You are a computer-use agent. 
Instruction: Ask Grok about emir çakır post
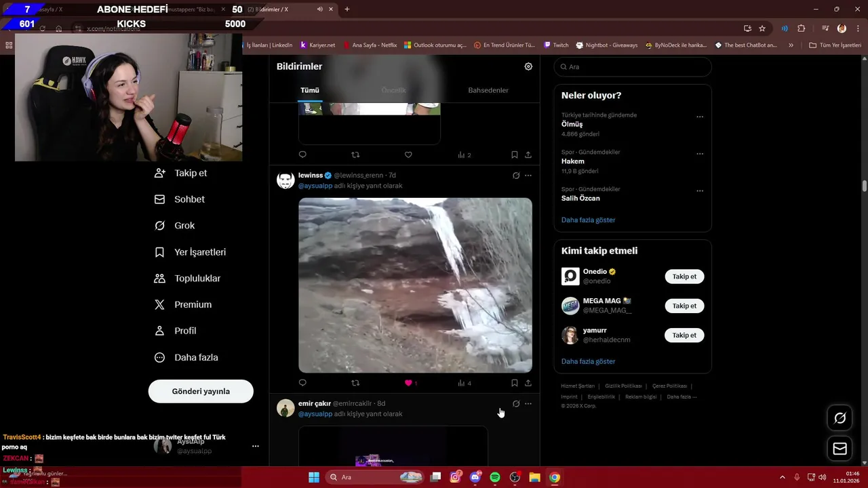[x=516, y=404]
